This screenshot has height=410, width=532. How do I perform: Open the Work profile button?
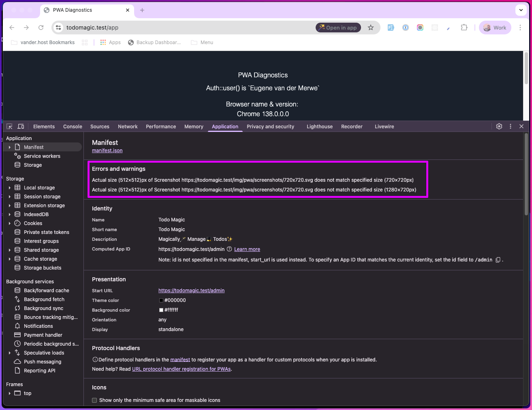[495, 28]
